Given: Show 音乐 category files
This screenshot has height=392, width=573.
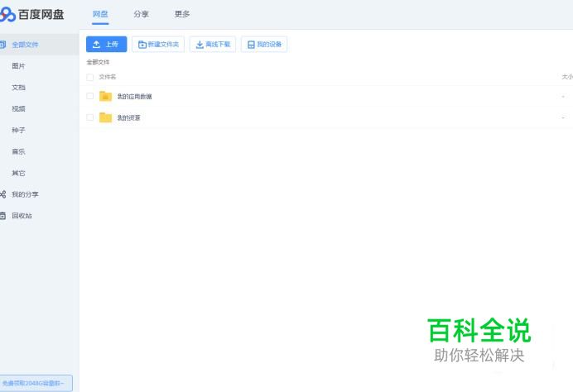Looking at the screenshot, I should (19, 151).
